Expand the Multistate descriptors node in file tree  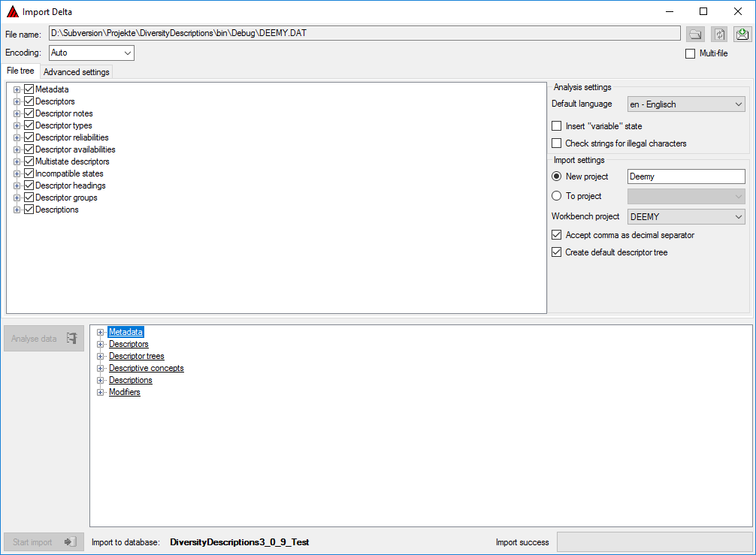17,161
